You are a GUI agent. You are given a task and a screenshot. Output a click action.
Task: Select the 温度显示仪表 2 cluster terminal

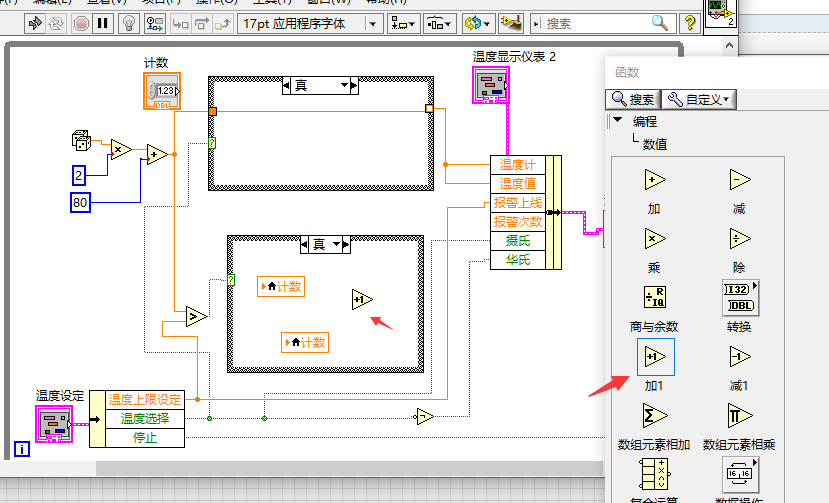coord(491,85)
